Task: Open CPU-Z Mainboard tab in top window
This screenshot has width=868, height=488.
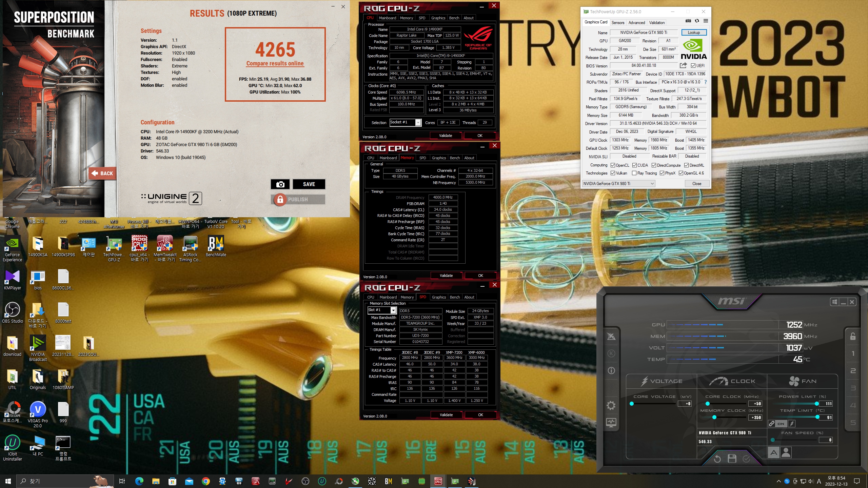Action: click(387, 18)
